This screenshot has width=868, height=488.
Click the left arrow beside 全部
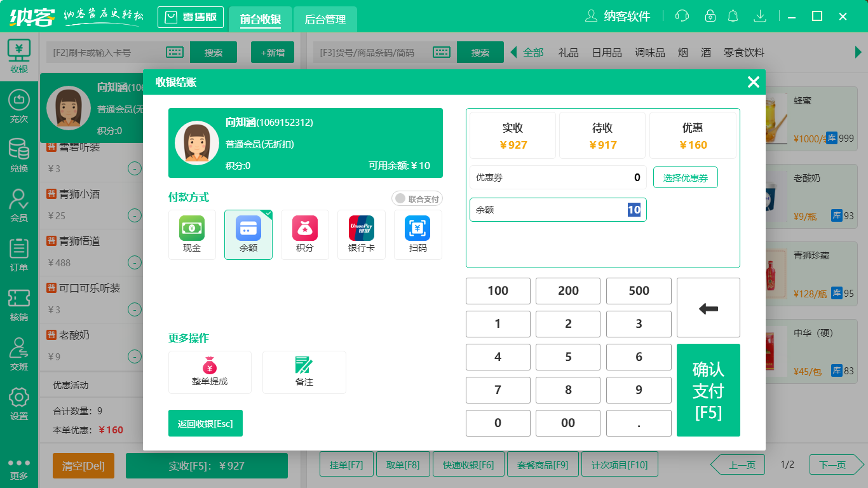(513, 53)
